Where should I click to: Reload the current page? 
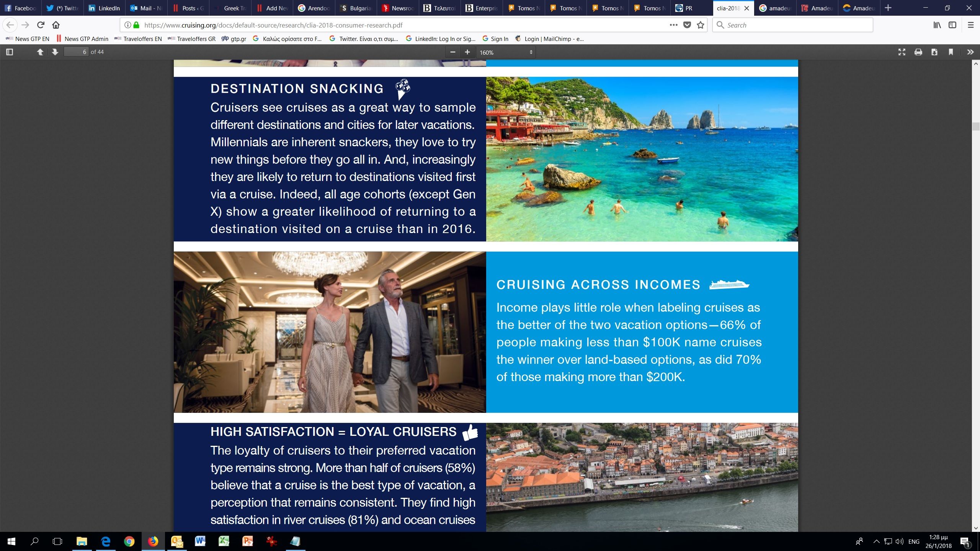(41, 25)
